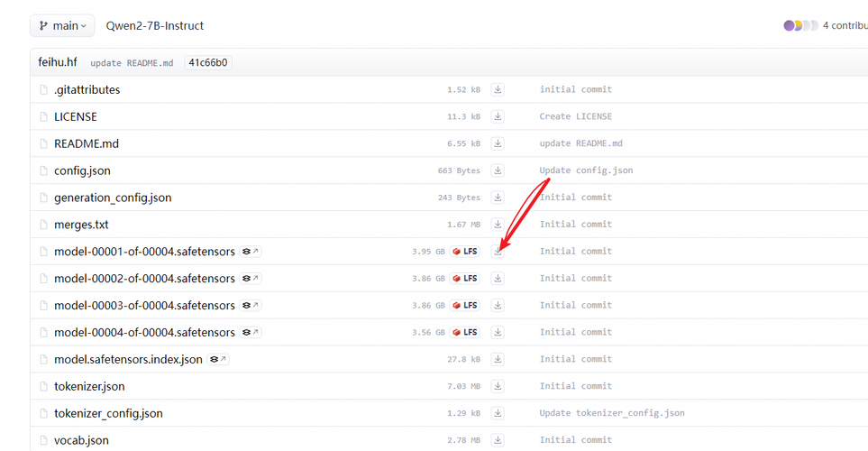Click LFS badge on model-00003-of-00004 row
868x451 pixels.
point(464,305)
